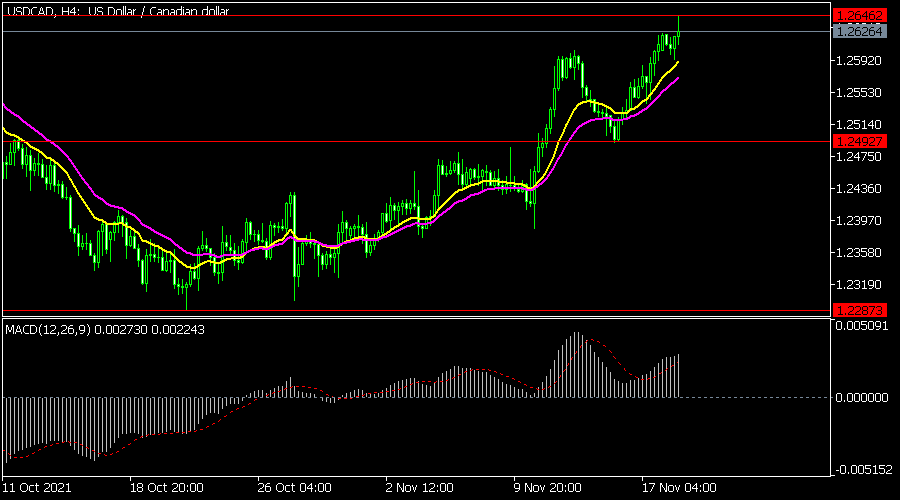Select the red horizontal line at 1.24927
900x500 pixels.
[417, 141]
